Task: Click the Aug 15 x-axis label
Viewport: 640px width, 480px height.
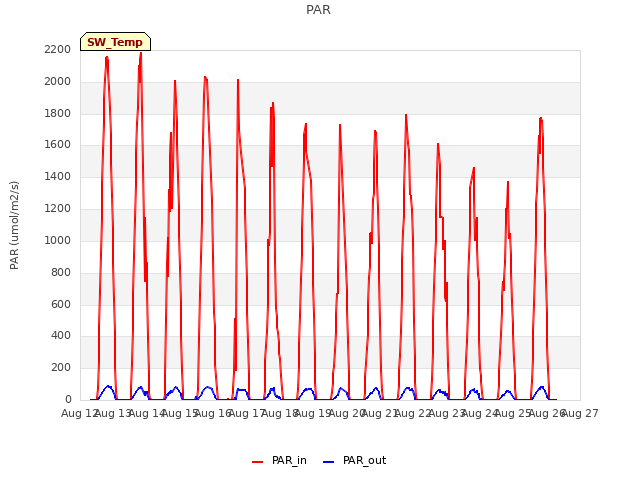Action: coord(180,413)
